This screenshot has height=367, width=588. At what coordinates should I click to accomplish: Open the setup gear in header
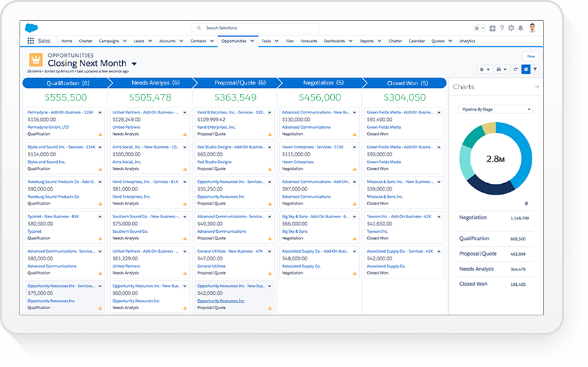pyautogui.click(x=511, y=28)
